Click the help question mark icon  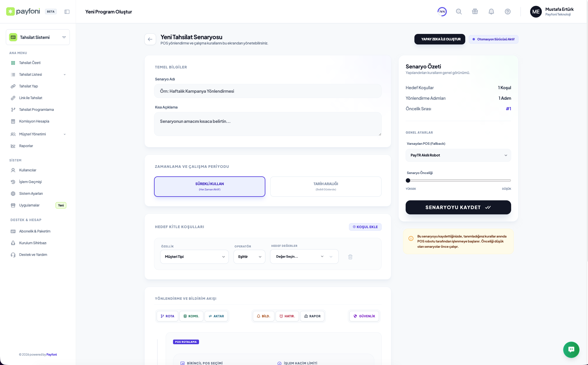point(508,12)
